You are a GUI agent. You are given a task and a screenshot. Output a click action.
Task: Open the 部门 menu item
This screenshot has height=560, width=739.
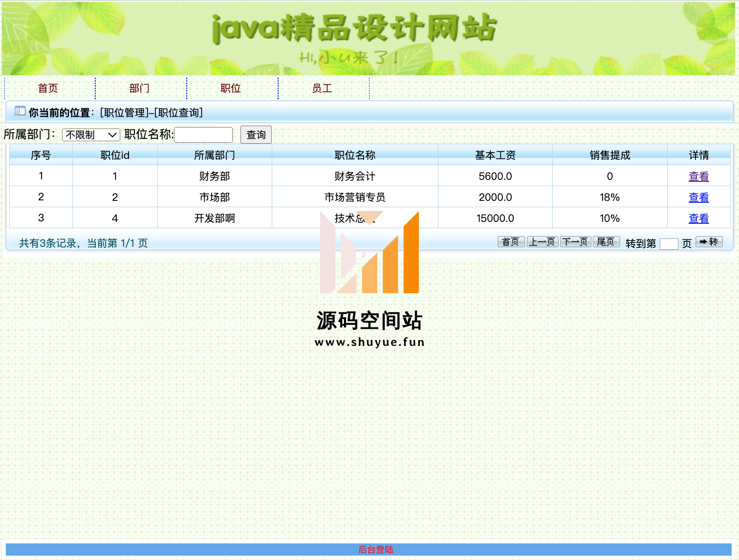coord(139,88)
